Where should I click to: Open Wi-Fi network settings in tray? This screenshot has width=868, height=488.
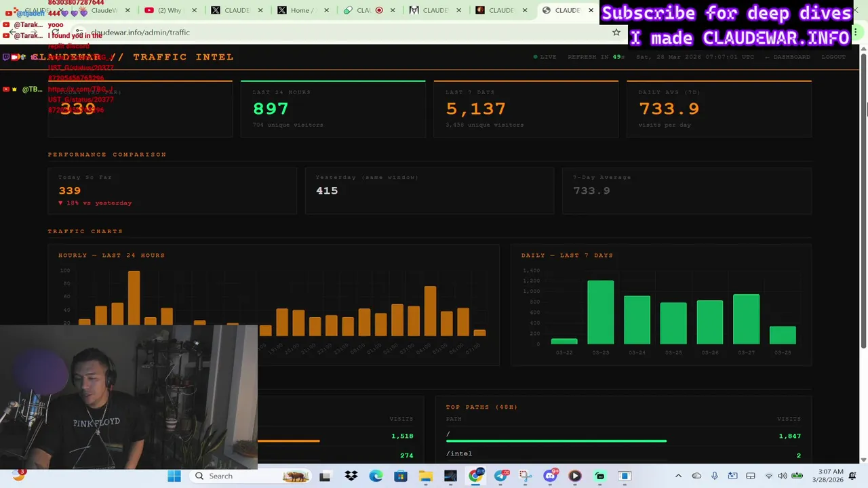(x=768, y=476)
